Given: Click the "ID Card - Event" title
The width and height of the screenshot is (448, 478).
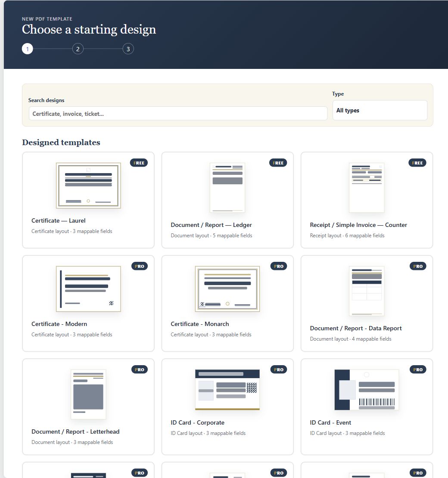Looking at the screenshot, I should coord(330,422).
